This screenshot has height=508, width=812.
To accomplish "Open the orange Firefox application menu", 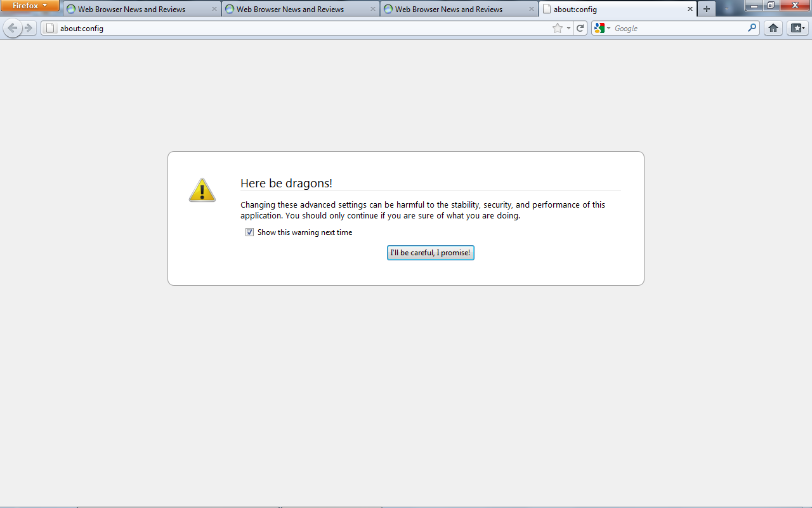I will tap(30, 6).
